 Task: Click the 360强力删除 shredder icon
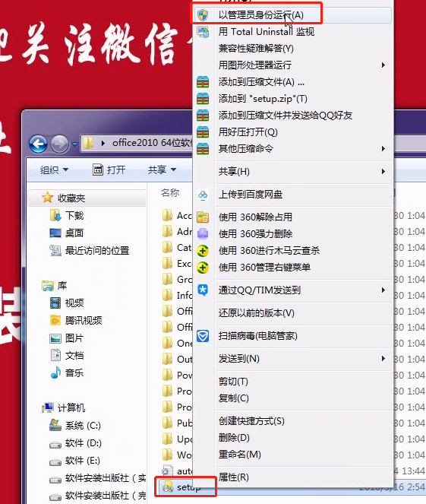point(203,234)
